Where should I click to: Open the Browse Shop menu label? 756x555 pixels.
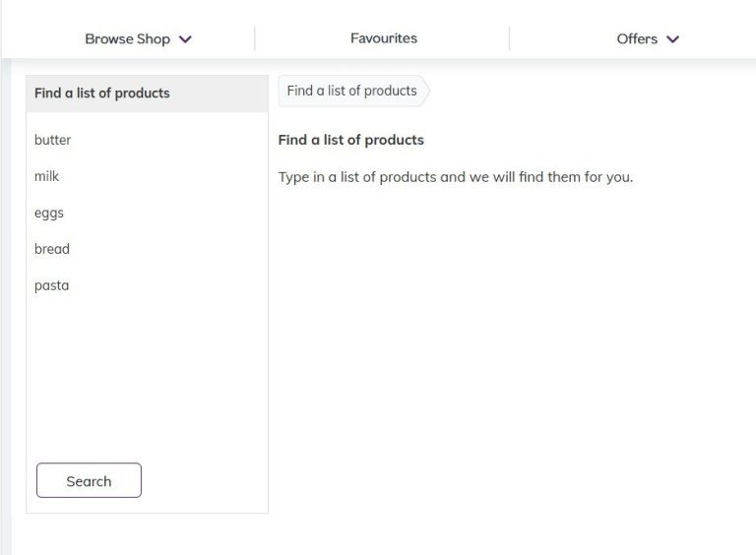point(127,39)
